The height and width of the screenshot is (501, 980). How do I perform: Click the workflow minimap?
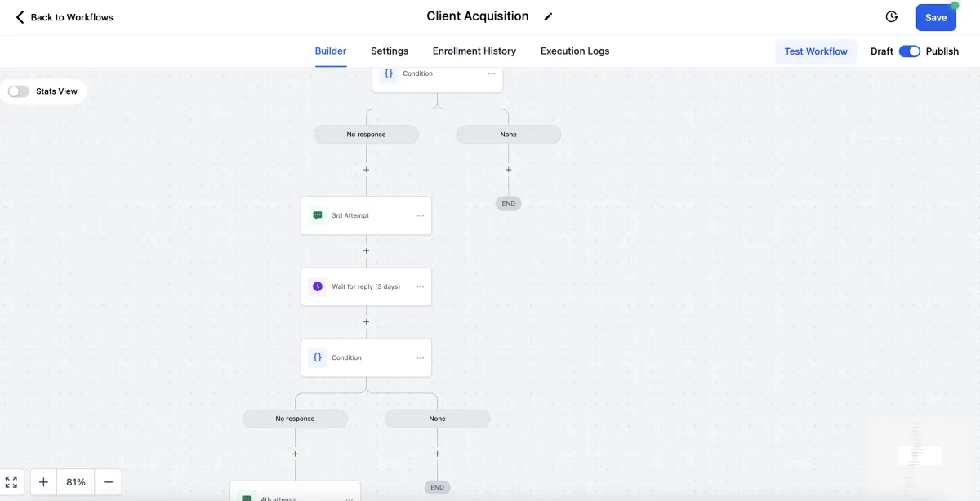click(x=919, y=455)
